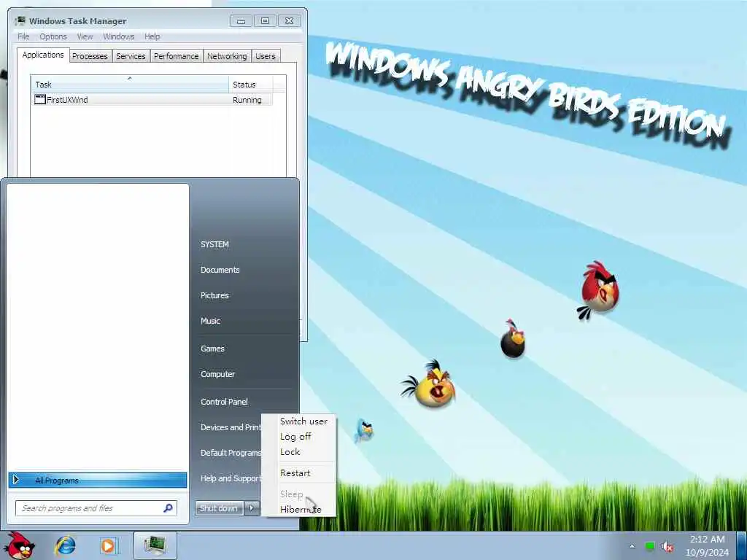Image resolution: width=747 pixels, height=560 pixels.
Task: Switch to the Users tab
Action: click(x=266, y=56)
